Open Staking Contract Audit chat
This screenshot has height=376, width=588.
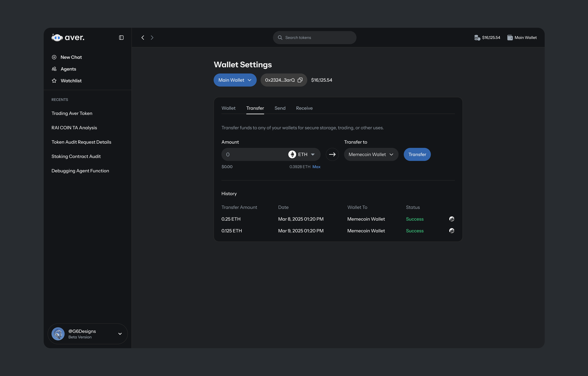click(76, 157)
